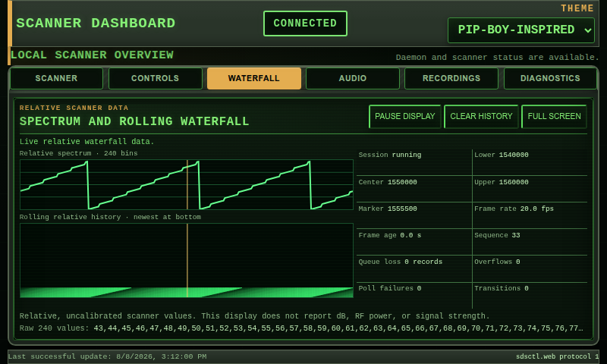Click the Raw 240 values line

pyautogui.click(x=301, y=328)
